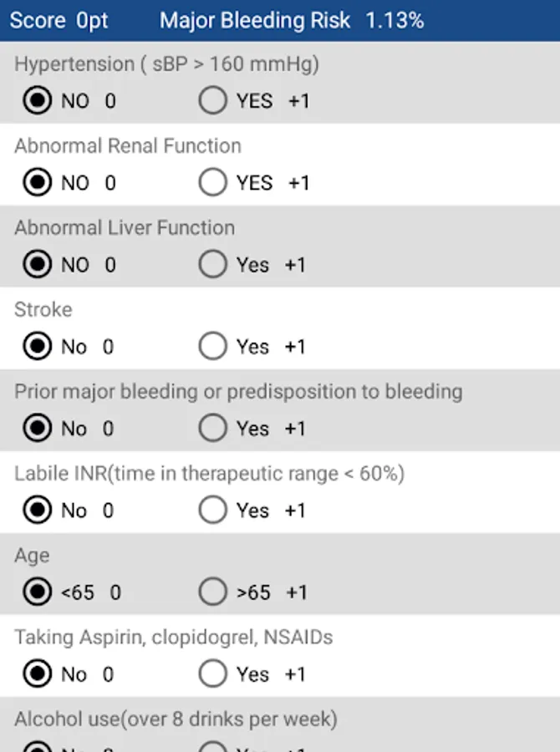Select Yes for Taking Aspirin, clopidogrel, NSAIDs
560x752 pixels.
(x=213, y=674)
